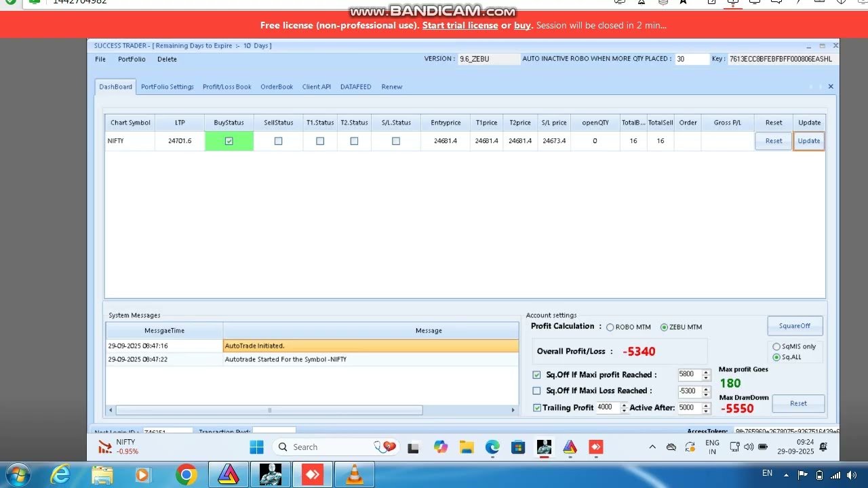
Task: Open the Start trial license link
Action: (x=460, y=25)
